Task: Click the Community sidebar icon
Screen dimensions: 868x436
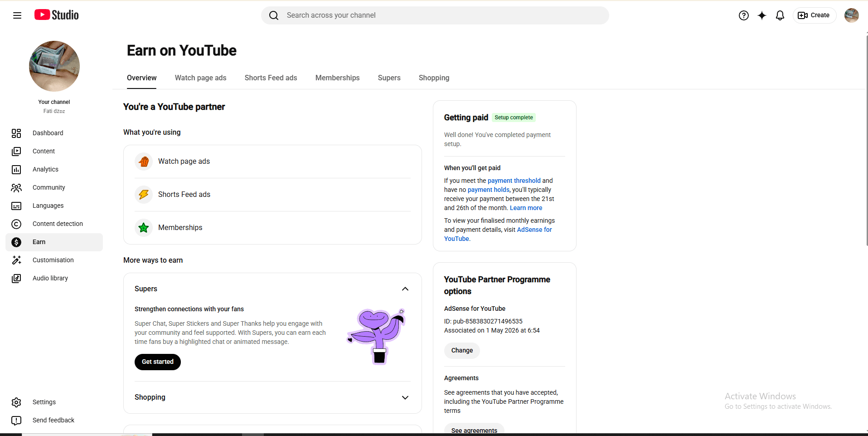Action: click(16, 187)
